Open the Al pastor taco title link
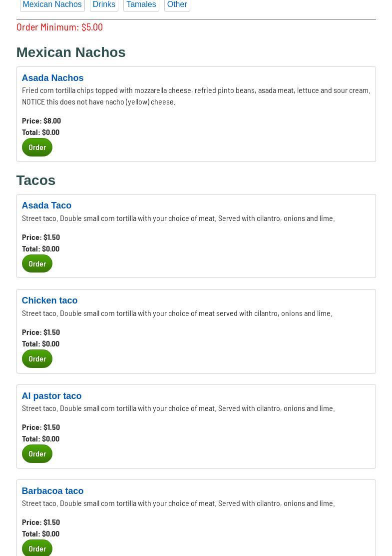This screenshot has width=392, height=556. [51, 396]
